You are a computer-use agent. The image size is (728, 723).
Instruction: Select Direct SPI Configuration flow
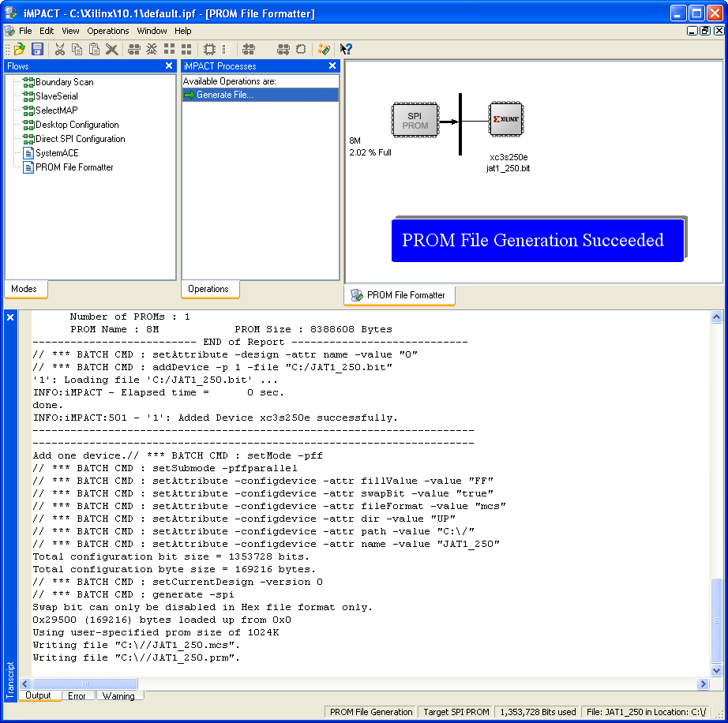81,139
